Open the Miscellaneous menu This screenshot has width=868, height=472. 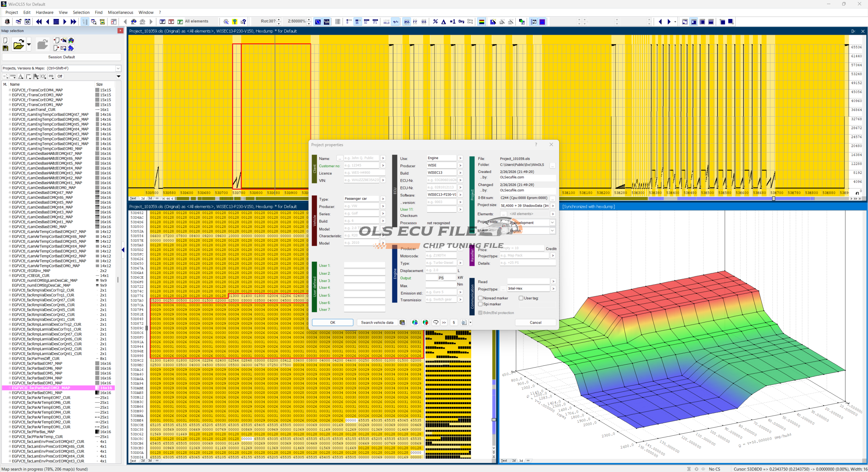tap(120, 13)
